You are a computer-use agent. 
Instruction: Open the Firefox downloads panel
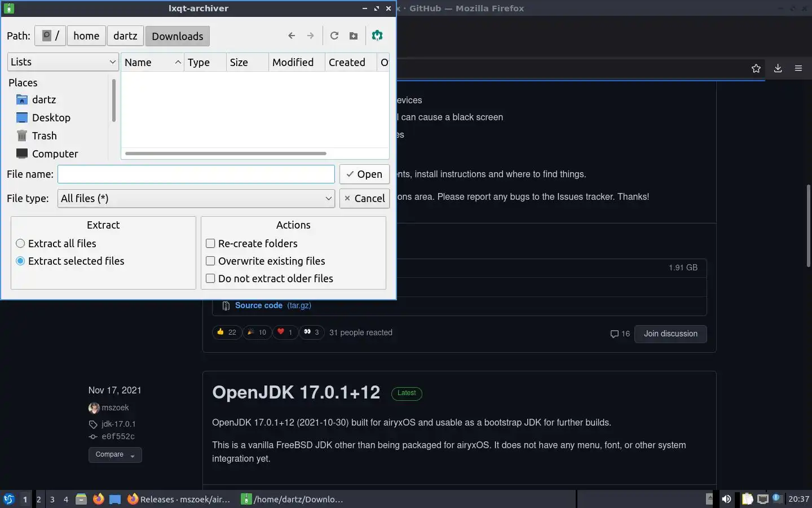click(x=778, y=68)
